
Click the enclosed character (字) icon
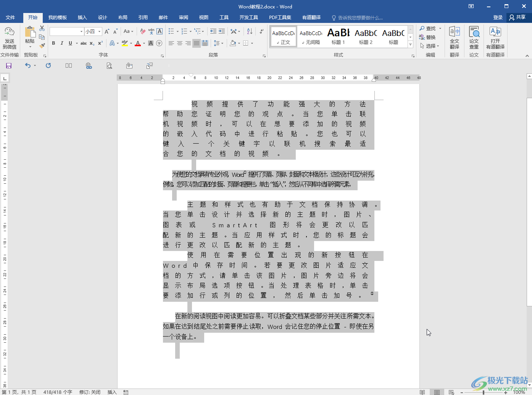159,43
